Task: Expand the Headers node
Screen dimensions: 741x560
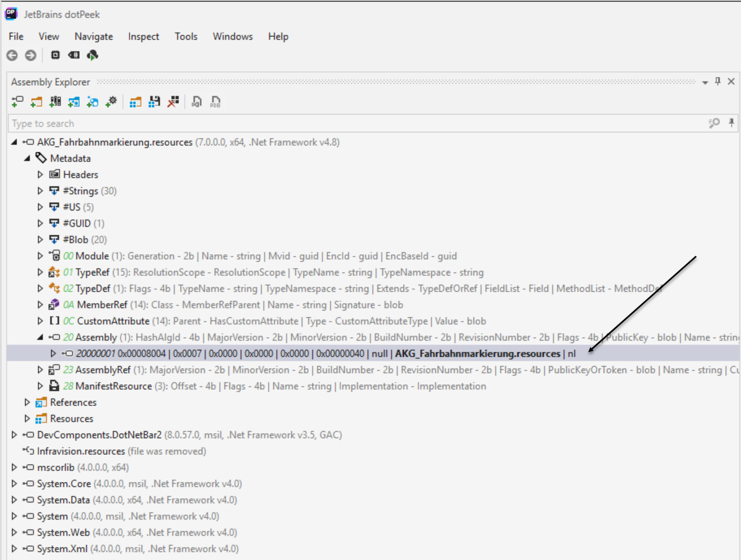Action: point(40,175)
